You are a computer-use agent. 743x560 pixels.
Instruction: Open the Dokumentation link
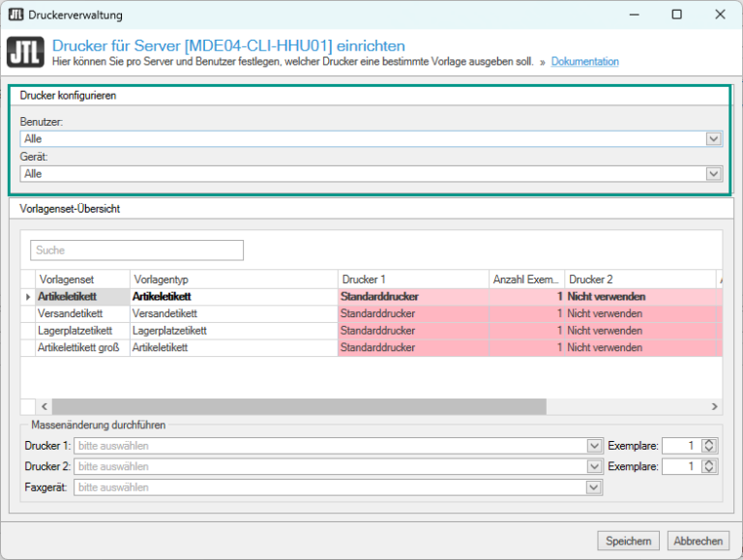click(584, 62)
